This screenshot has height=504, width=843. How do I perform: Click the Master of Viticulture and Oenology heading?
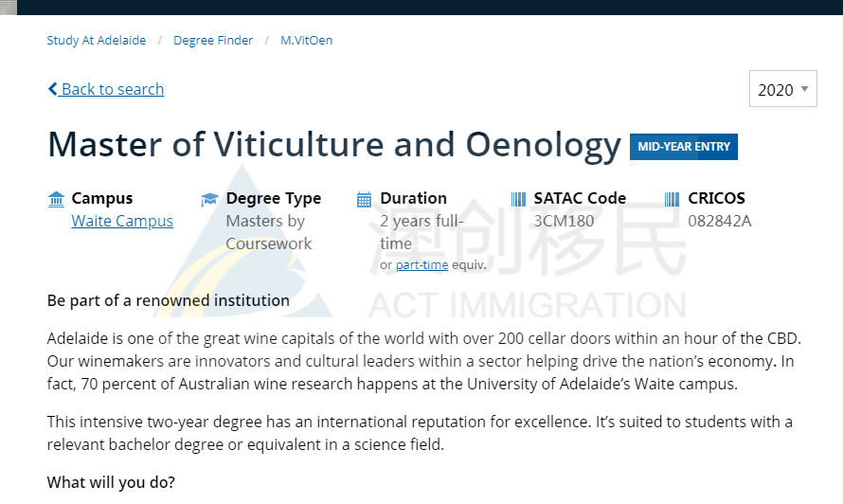coord(334,145)
